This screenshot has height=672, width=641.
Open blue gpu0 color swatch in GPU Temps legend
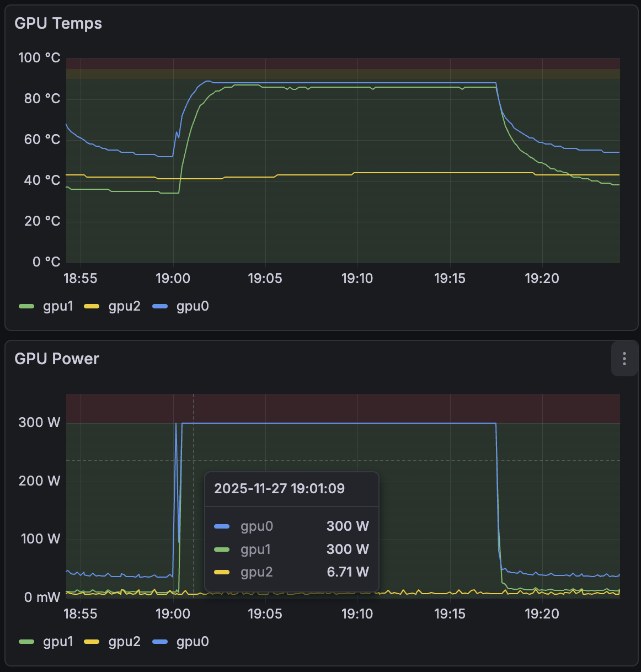point(160,306)
